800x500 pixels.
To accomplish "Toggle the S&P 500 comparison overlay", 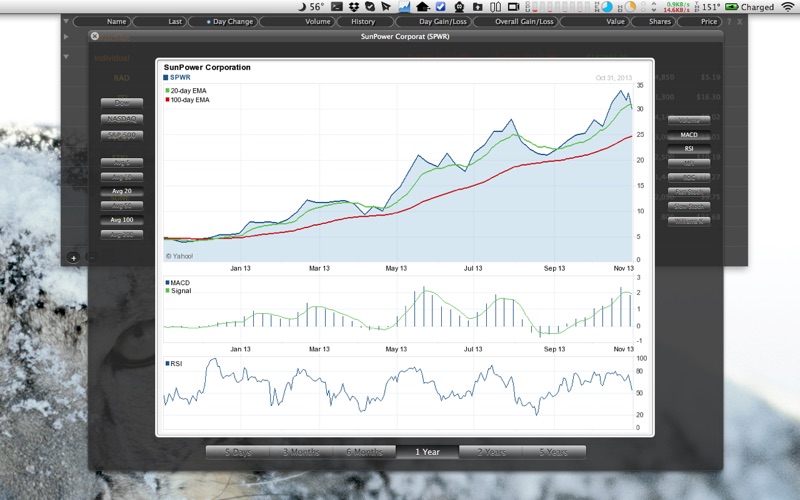I will coord(121,135).
